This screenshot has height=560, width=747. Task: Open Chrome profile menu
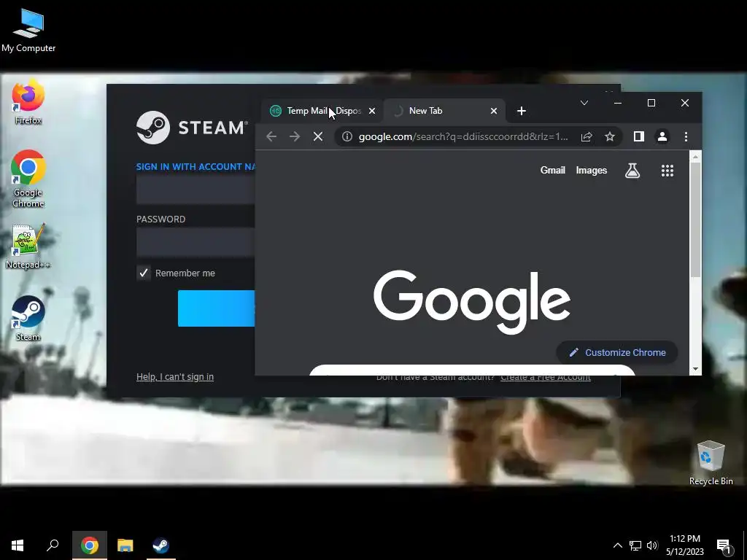(x=662, y=136)
